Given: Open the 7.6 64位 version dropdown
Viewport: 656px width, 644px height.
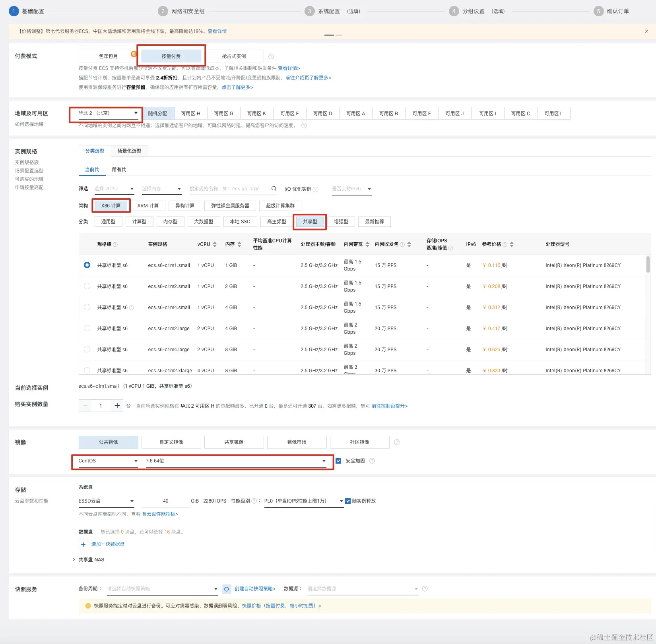Looking at the screenshot, I should [x=236, y=461].
